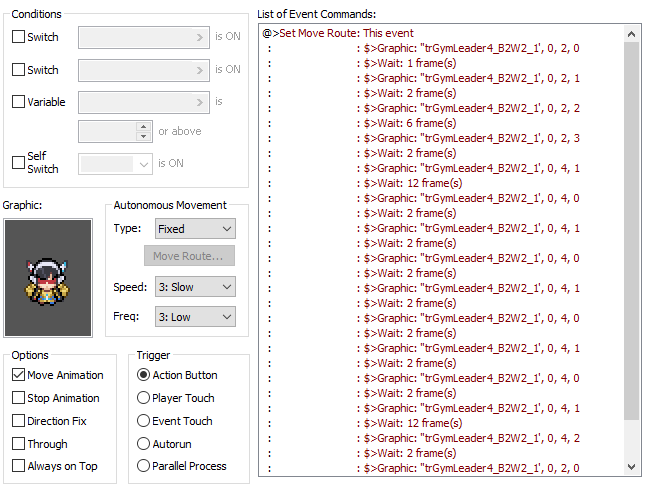Click the Set Move Route command line
The width and height of the screenshot is (648, 484).
tap(338, 33)
